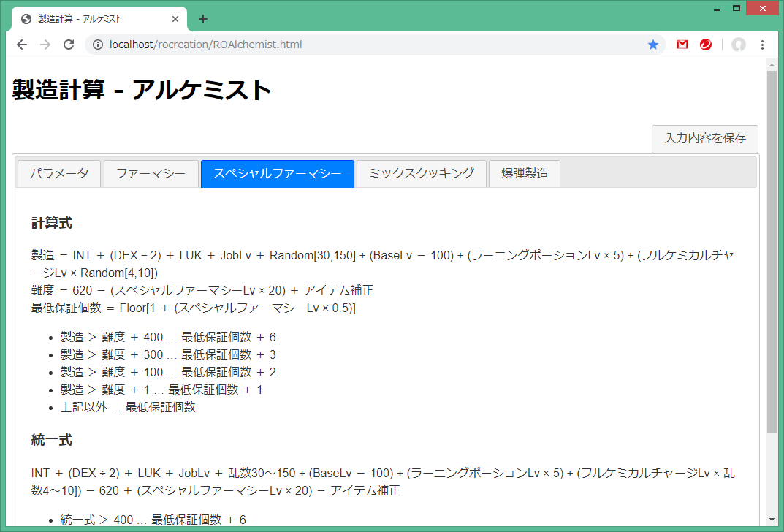Open the user profile avatar
Image resolution: width=784 pixels, height=532 pixels.
click(738, 45)
